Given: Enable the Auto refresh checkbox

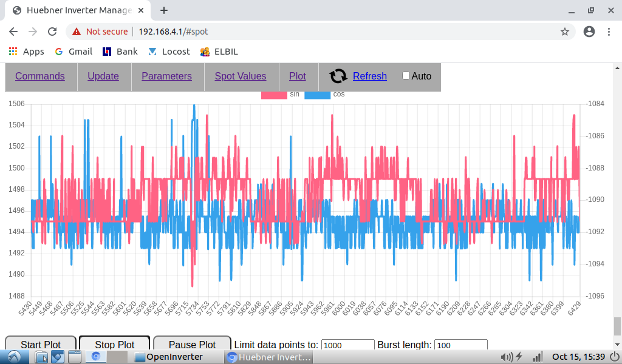Looking at the screenshot, I should pyautogui.click(x=406, y=76).
